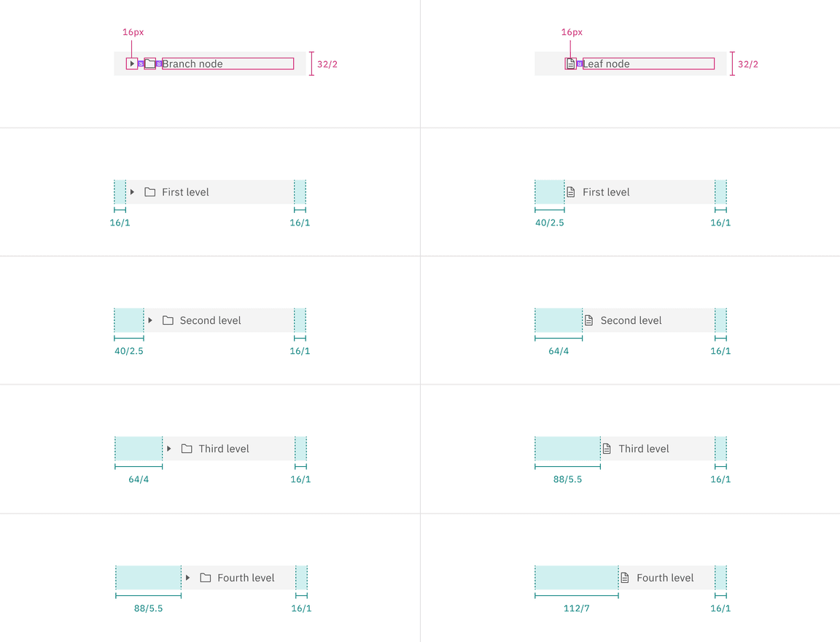Click the document icon of leaf First level
Image resolution: width=840 pixels, height=642 pixels.
(571, 192)
